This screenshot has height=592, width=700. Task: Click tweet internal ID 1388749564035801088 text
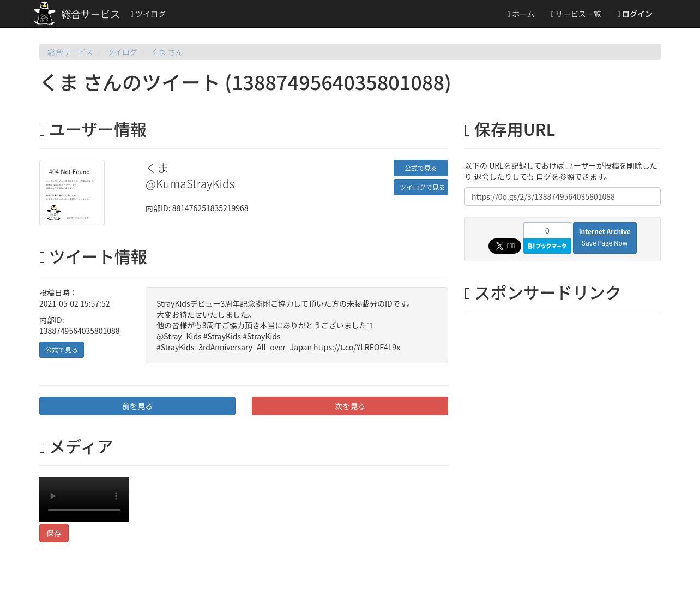coord(80,331)
